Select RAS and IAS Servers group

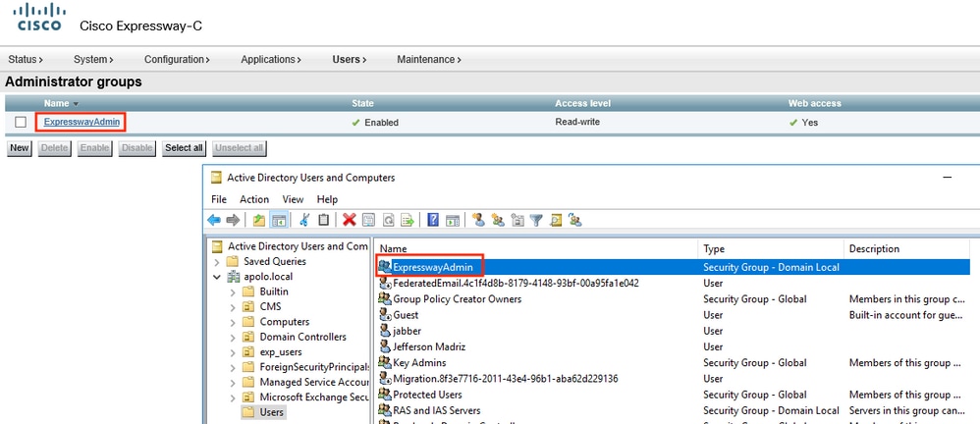pos(436,410)
